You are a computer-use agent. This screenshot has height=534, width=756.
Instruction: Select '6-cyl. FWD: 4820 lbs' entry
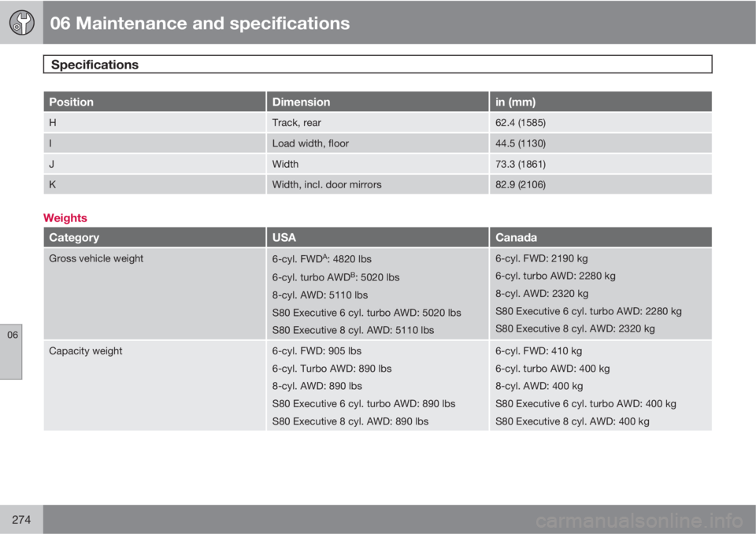tap(321, 259)
